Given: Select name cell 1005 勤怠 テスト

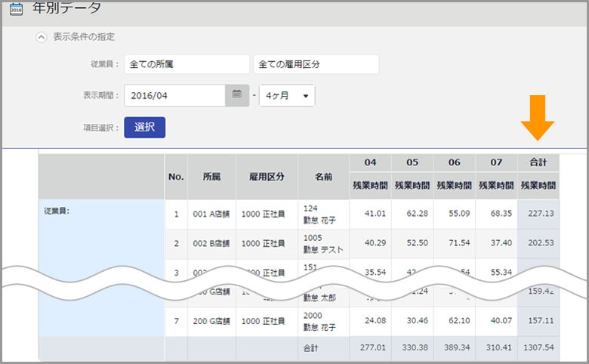Looking at the screenshot, I should pos(324,243).
